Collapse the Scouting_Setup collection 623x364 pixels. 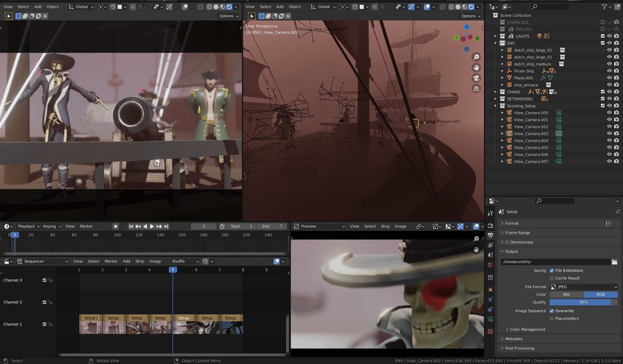(x=495, y=105)
